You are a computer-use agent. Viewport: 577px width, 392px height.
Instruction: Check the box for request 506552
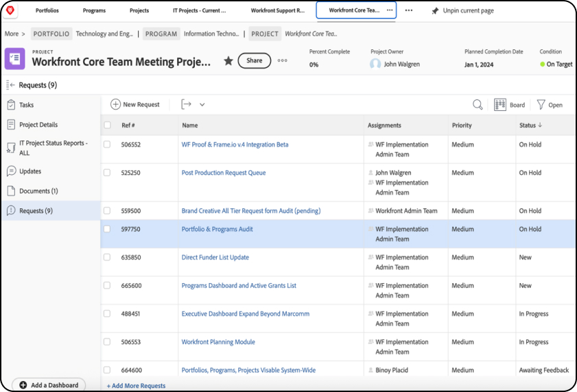(107, 145)
